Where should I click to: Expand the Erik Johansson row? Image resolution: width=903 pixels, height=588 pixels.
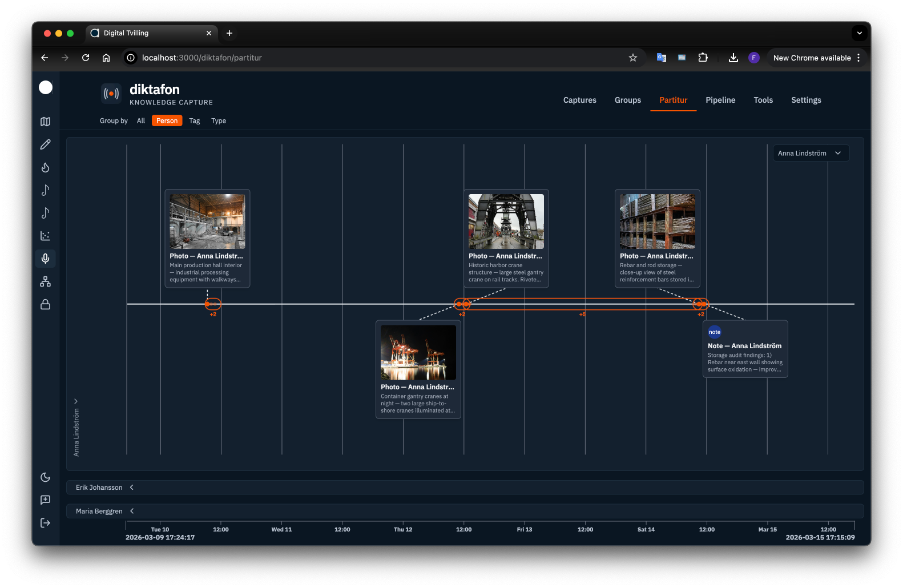(x=132, y=488)
